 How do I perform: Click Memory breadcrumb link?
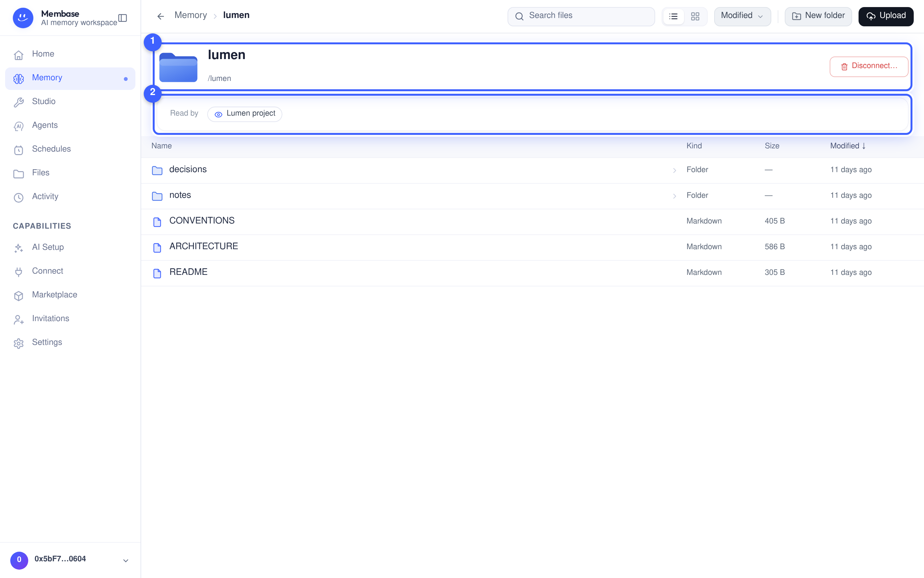[x=191, y=15]
